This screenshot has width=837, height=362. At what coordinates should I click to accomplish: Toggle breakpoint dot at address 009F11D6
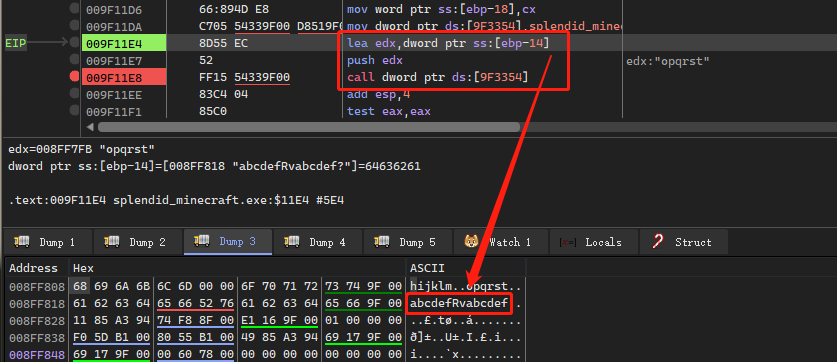(74, 9)
